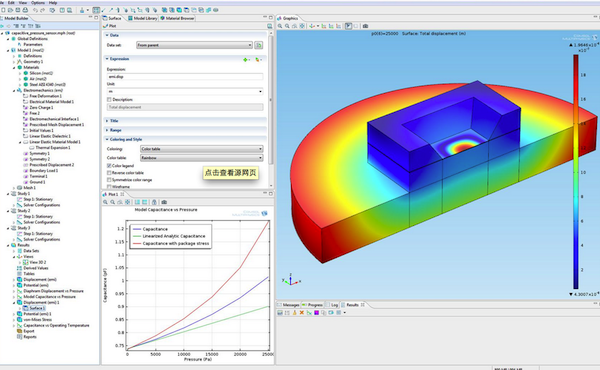
Task: Click the zoom extents icon in Graphics toolbar
Action: pyautogui.click(x=302, y=26)
